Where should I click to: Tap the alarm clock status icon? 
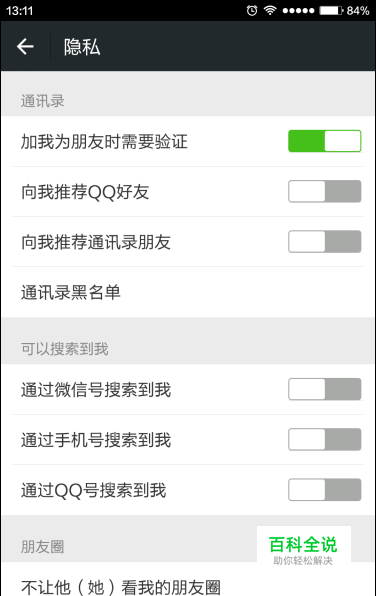[x=252, y=10]
